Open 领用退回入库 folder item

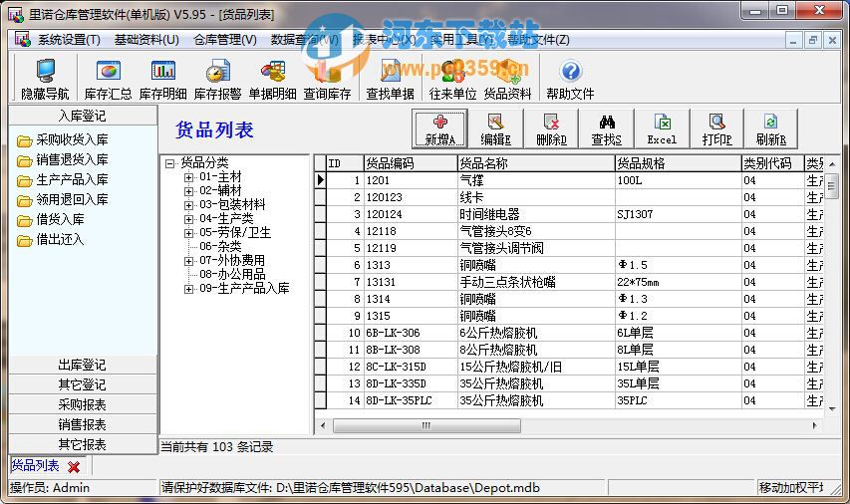click(x=63, y=200)
